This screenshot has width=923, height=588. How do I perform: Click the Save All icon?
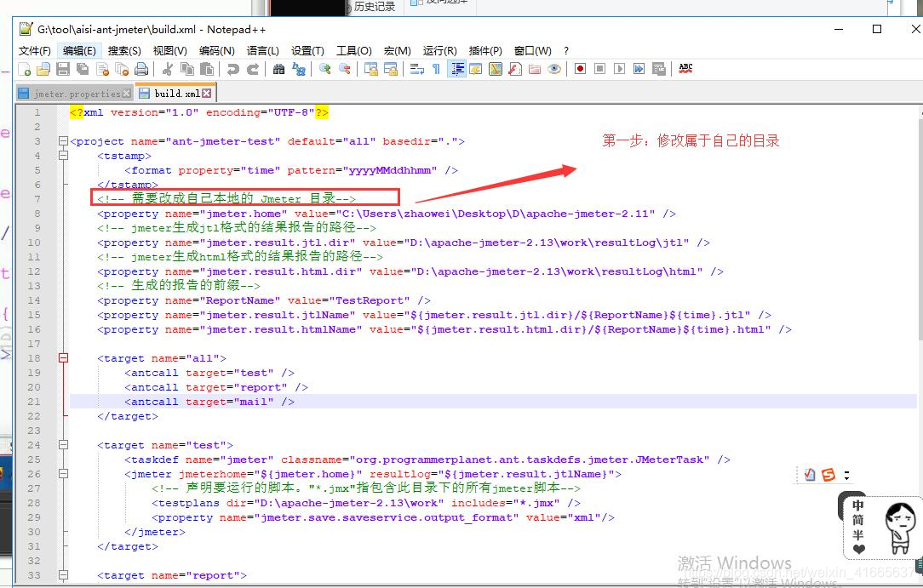[x=83, y=70]
